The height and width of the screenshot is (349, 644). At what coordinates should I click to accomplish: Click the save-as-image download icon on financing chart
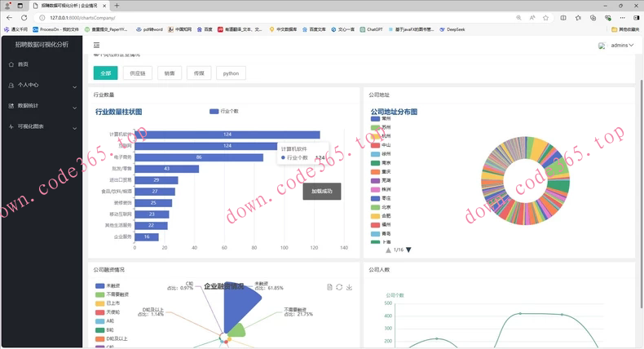pos(350,287)
